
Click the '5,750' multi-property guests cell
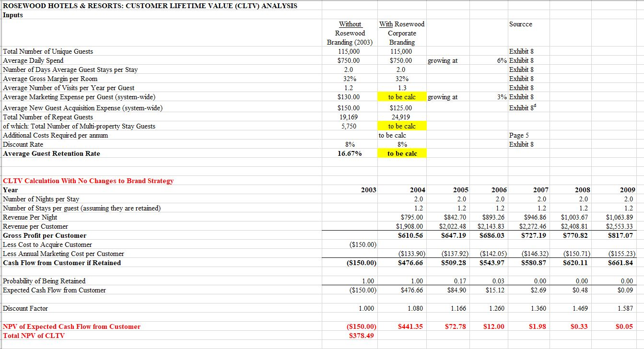coord(350,126)
